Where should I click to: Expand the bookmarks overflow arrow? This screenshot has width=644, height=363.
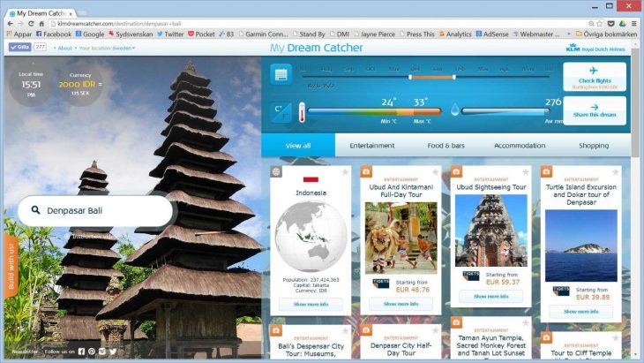click(569, 34)
